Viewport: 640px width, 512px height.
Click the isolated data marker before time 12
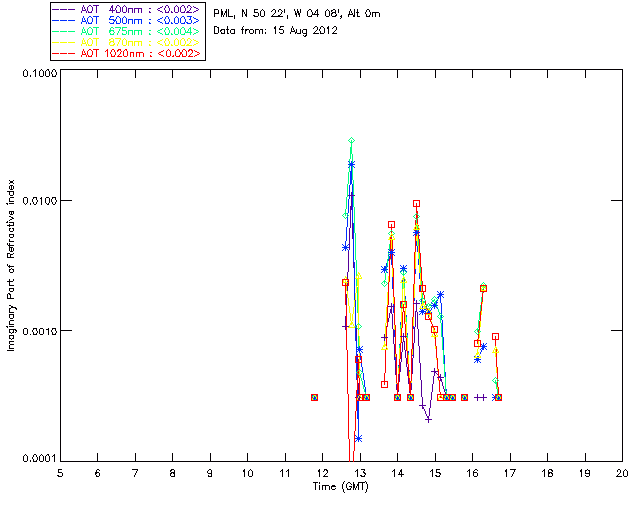point(314,397)
